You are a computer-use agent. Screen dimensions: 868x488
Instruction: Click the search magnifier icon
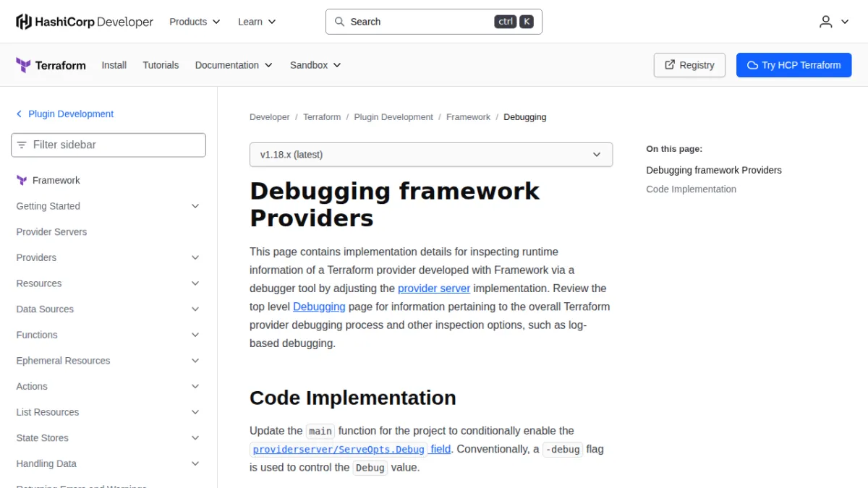(339, 22)
